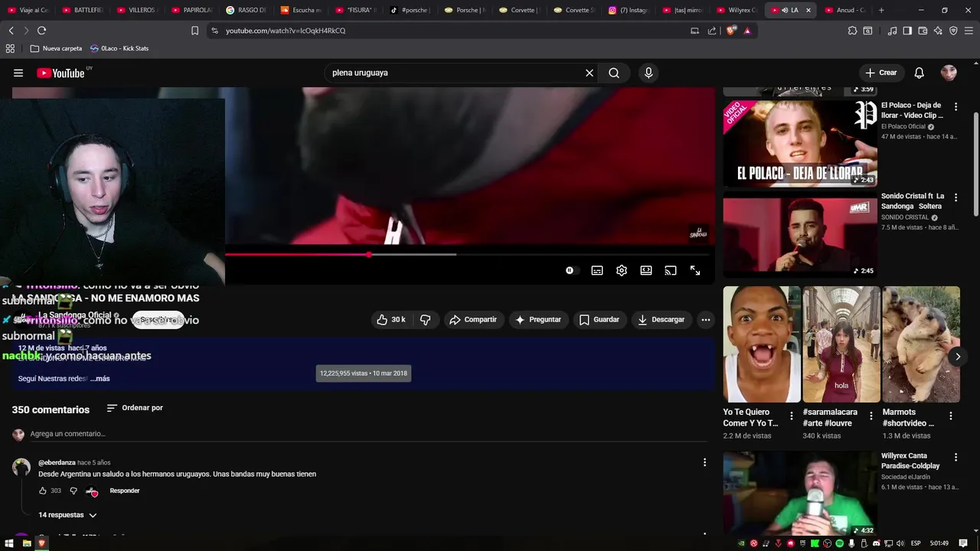Image resolution: width=980 pixels, height=551 pixels.
Task: Like the video with 30 k likes
Action: [391, 319]
